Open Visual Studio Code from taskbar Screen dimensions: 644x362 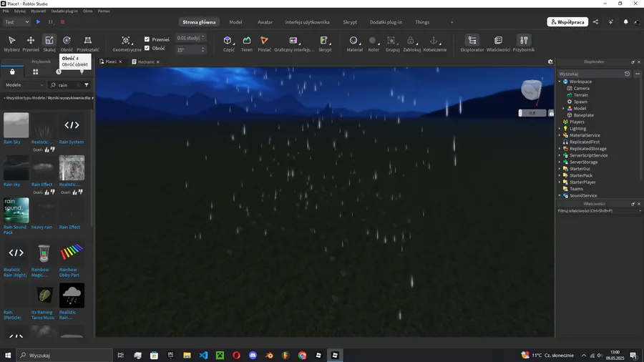point(203,356)
